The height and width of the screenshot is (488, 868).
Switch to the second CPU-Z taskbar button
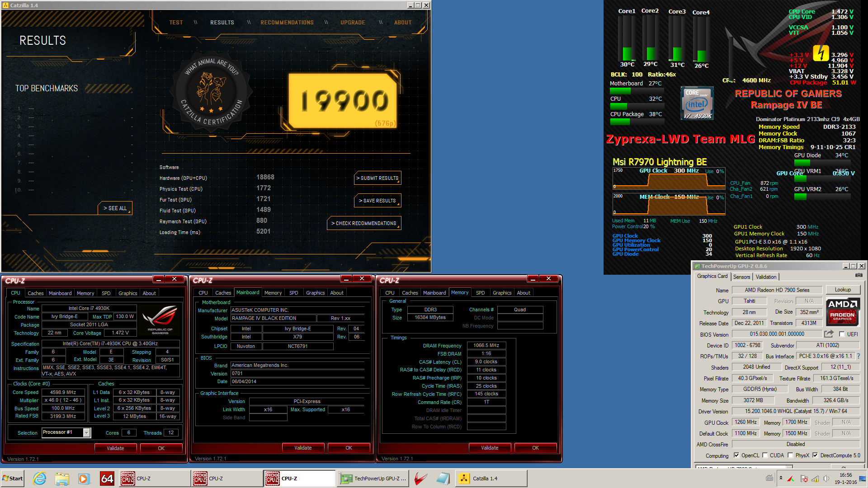[227, 479]
